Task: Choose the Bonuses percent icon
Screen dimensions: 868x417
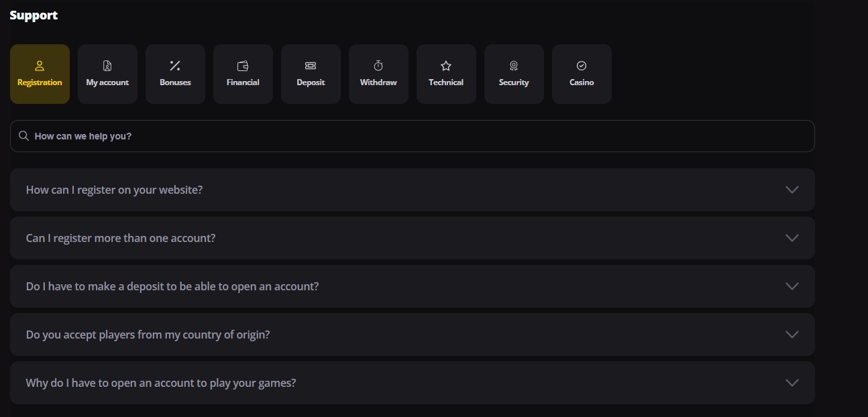Action: (175, 66)
